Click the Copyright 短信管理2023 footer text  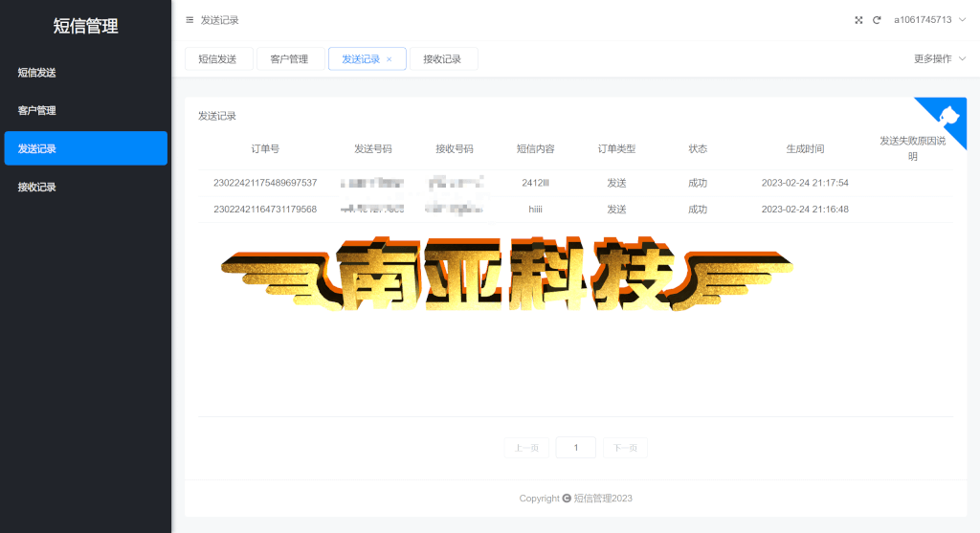point(575,498)
